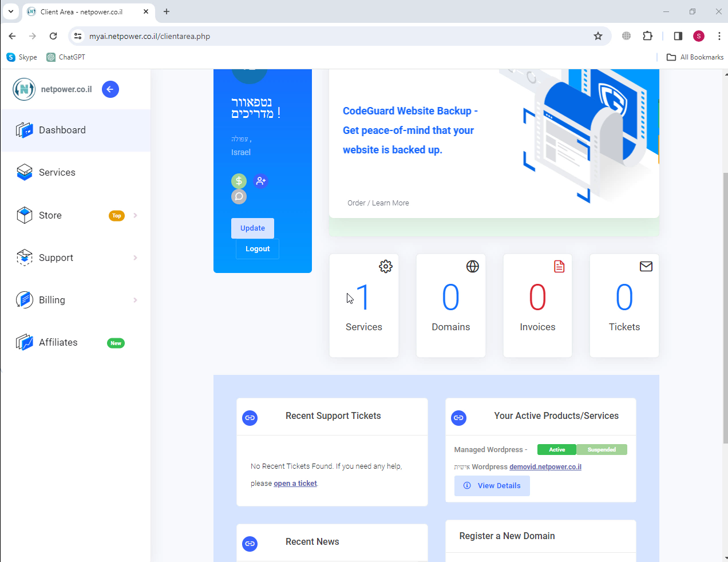
Task: Bookmark page with the star icon
Action: 598,36
